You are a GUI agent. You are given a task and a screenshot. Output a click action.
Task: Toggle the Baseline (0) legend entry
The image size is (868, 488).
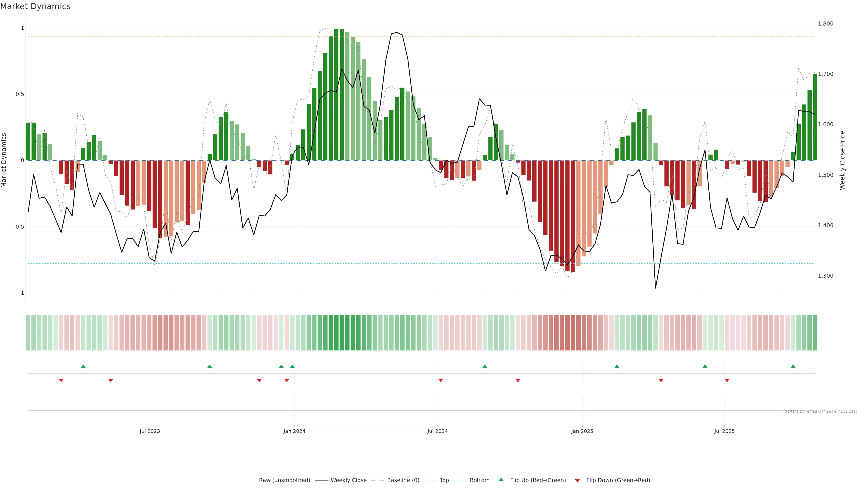click(403, 480)
